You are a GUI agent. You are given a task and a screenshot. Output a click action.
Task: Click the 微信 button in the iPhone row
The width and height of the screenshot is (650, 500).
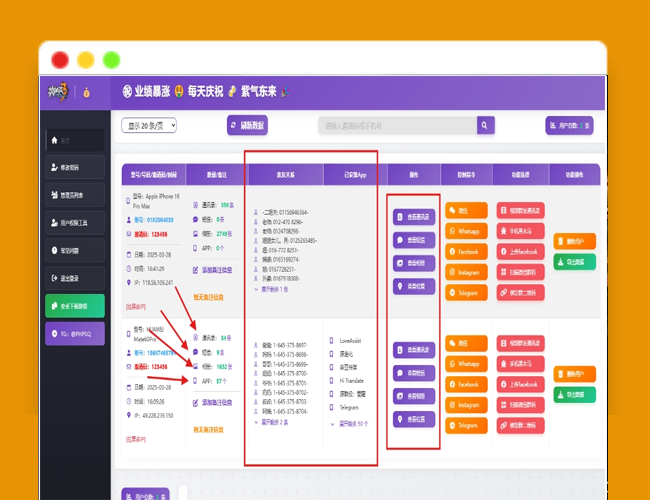465,210
